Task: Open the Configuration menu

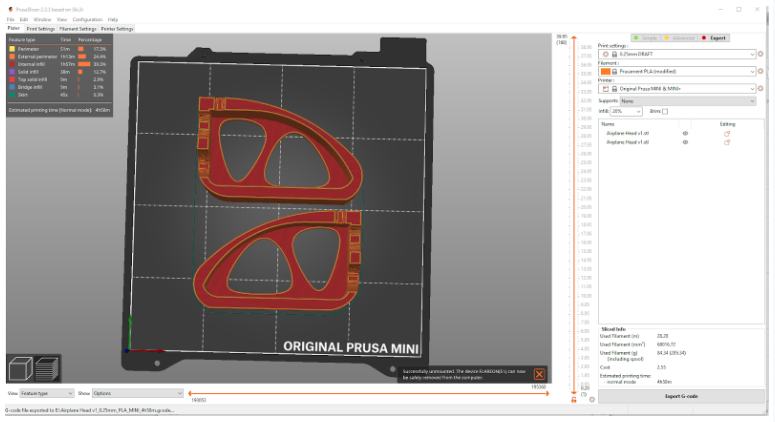Action: tap(87, 19)
